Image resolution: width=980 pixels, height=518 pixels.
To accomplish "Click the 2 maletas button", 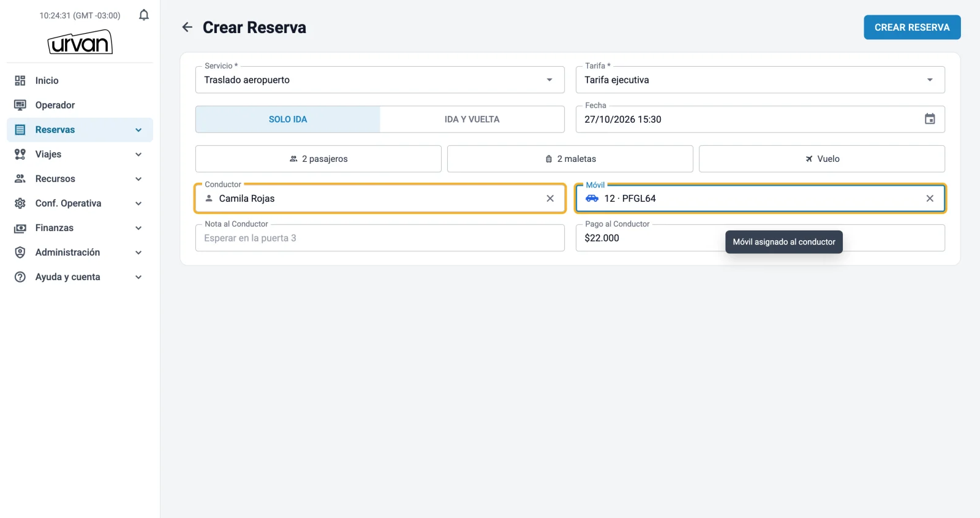I will point(570,159).
